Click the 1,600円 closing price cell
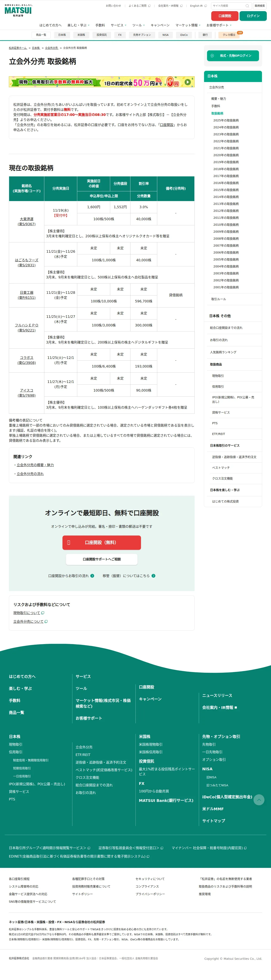Screen dimensions: 271x980 coord(93,207)
